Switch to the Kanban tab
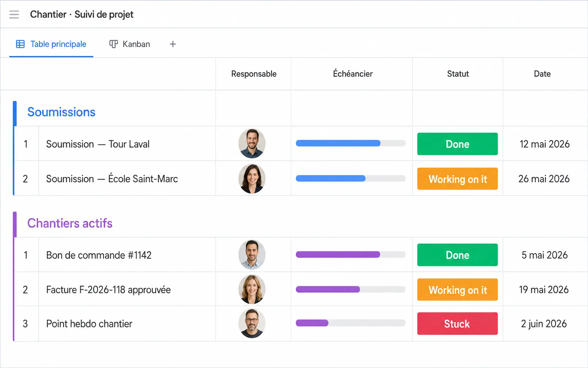This screenshot has height=368, width=588. (130, 44)
